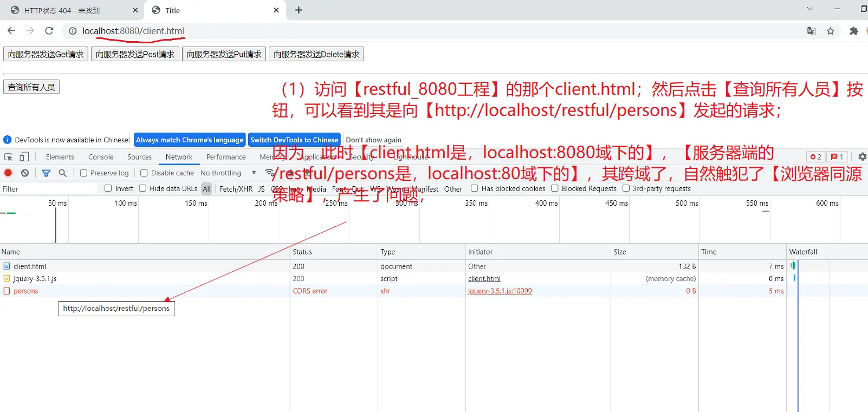
Task: Click the record network log icon
Action: (x=8, y=173)
